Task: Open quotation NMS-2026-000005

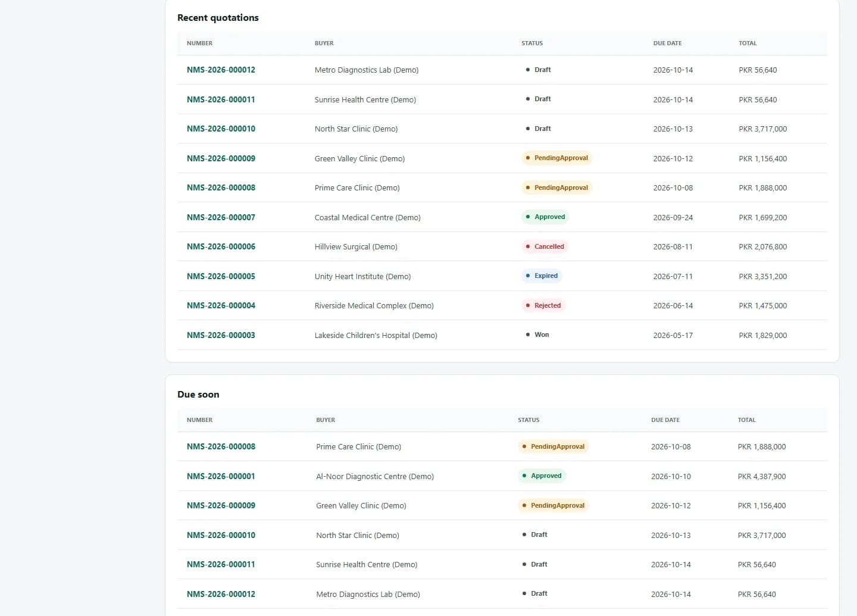Action: [221, 276]
